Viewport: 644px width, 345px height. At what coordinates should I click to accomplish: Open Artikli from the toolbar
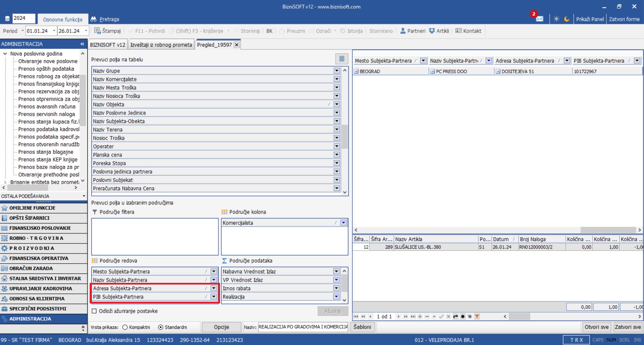[x=432, y=31]
